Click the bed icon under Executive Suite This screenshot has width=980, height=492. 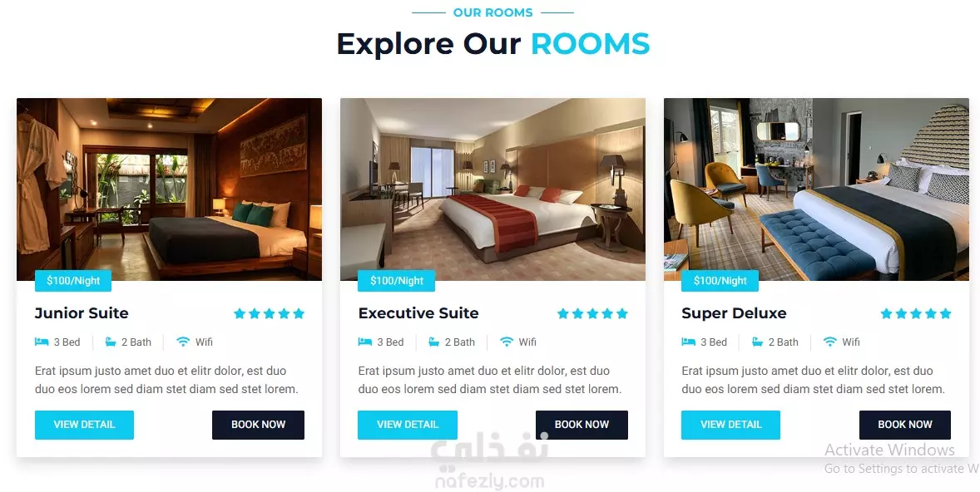[365, 342]
